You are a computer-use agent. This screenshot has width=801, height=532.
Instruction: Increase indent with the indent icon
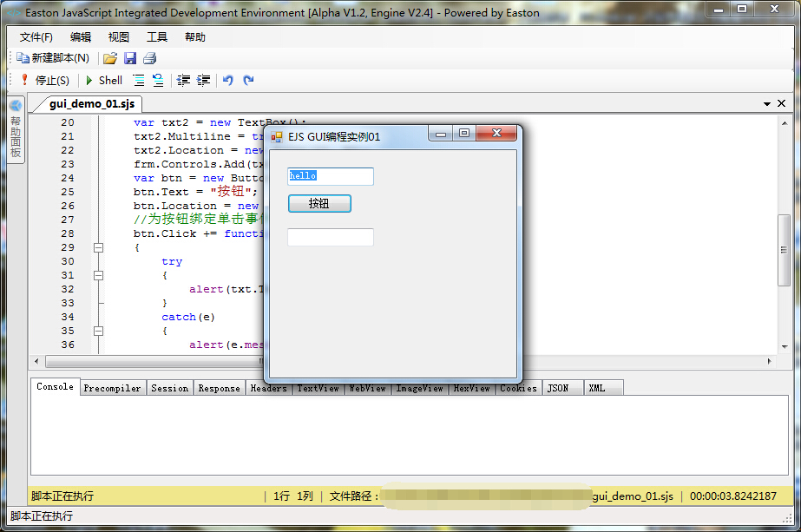tap(203, 80)
